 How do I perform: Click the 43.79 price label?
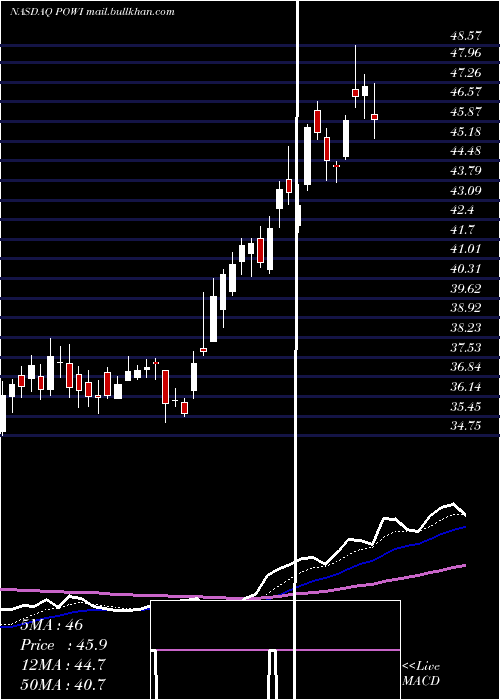[x=466, y=171]
